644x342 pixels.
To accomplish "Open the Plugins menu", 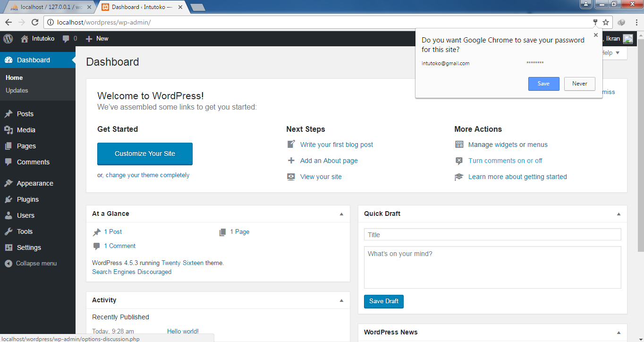I will click(38, 199).
